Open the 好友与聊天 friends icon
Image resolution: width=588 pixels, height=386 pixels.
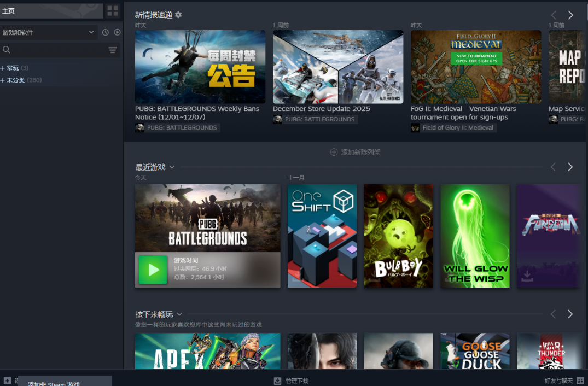[581, 381]
